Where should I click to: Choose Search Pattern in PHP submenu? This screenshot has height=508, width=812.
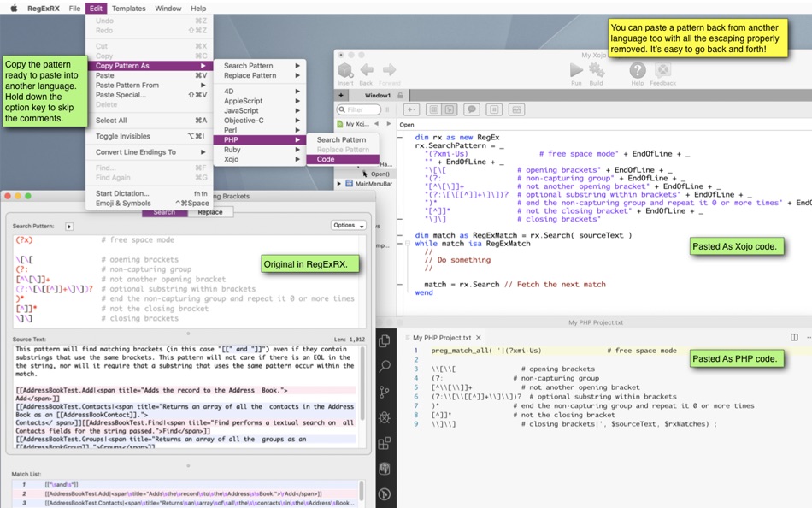coord(343,140)
